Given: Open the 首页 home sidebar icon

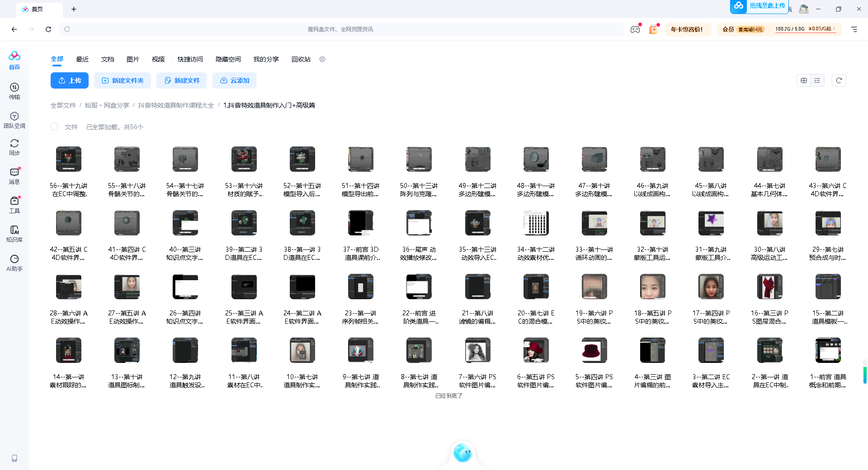Looking at the screenshot, I should click(14, 60).
